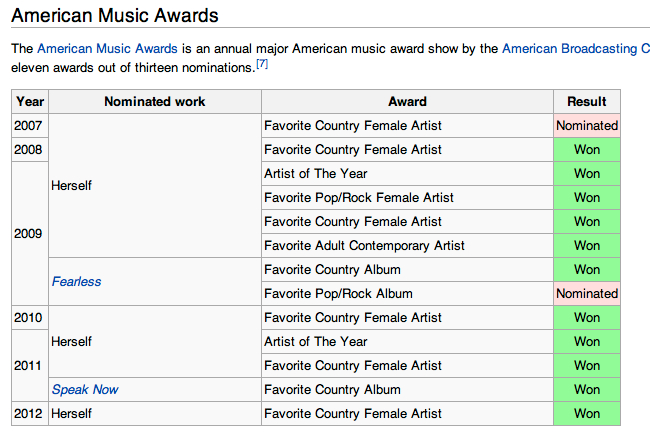Open the American Broadcasting link
This screenshot has height=441, width=650.
coord(576,49)
